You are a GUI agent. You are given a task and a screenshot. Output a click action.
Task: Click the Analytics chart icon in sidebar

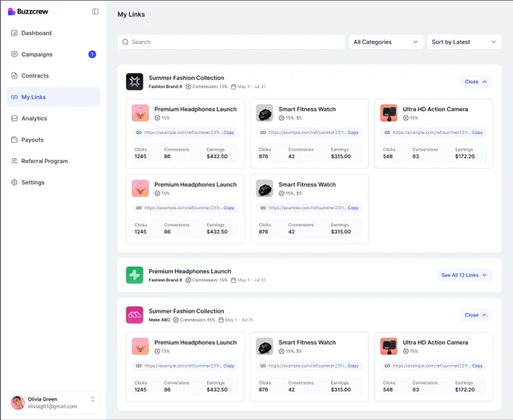(14, 119)
